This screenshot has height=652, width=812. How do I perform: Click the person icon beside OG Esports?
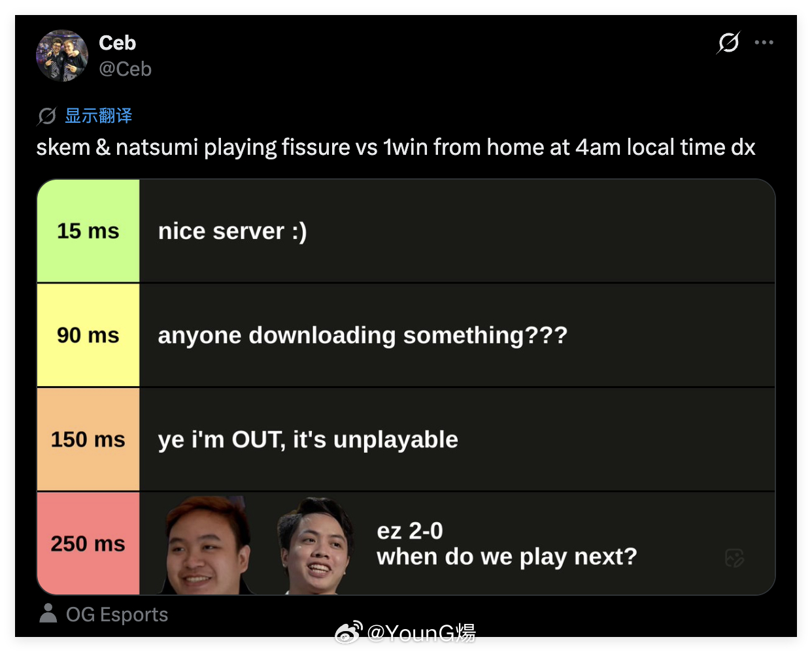point(48,613)
